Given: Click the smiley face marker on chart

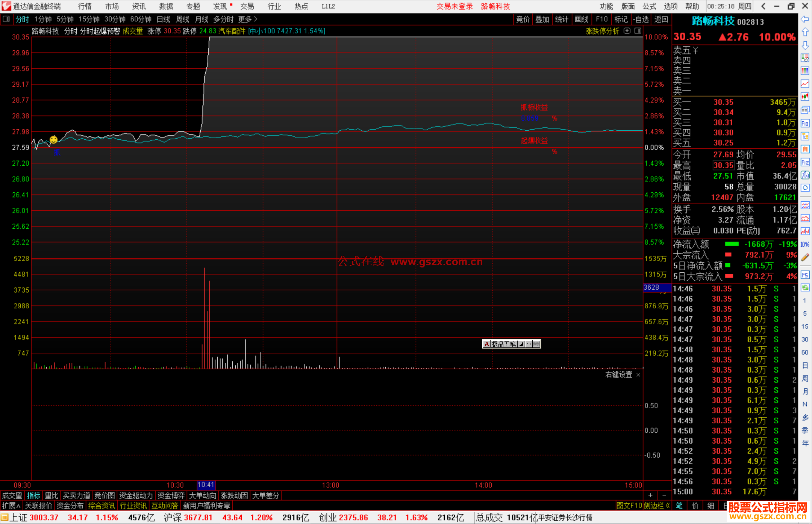Looking at the screenshot, I should [54, 140].
